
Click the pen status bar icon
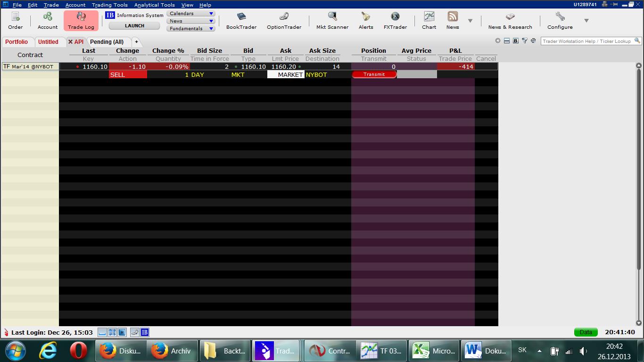pos(135,332)
